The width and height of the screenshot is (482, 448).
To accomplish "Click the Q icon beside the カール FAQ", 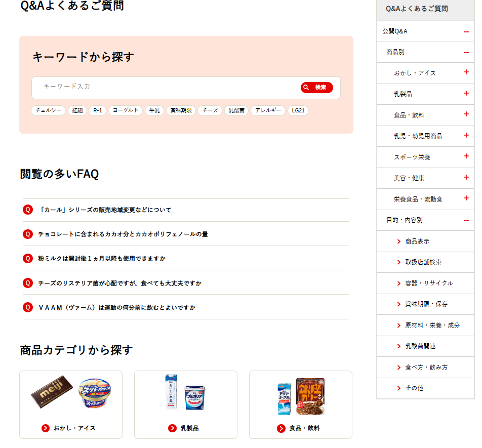I will pos(28,210).
